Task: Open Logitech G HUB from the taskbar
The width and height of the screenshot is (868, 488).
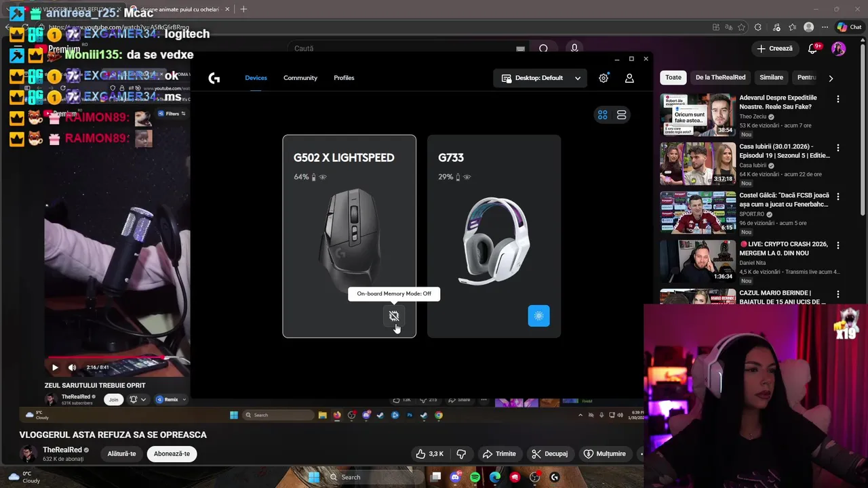Action: 555,477
